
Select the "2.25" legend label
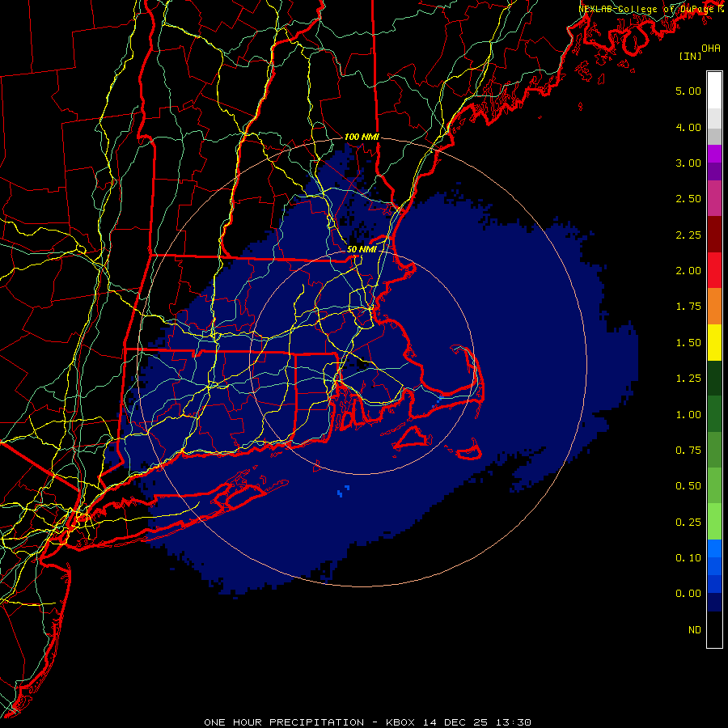[688, 235]
